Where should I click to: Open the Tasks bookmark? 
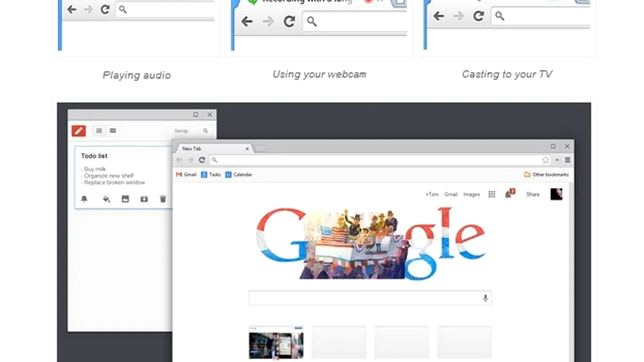[x=211, y=175]
